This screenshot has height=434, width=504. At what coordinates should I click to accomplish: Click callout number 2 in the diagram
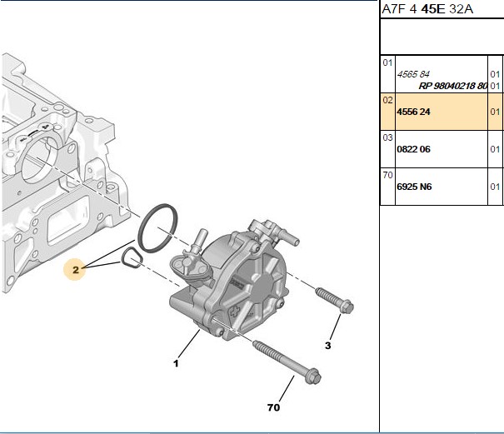point(76,270)
